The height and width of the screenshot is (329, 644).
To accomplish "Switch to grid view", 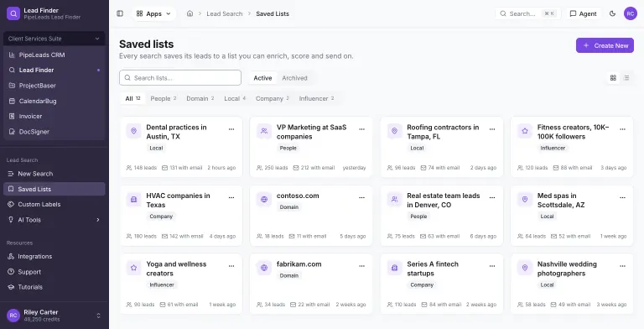I will pos(613,78).
